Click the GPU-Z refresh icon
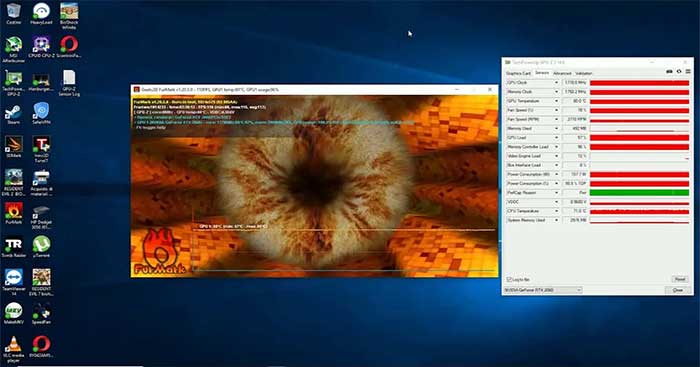 (x=679, y=71)
